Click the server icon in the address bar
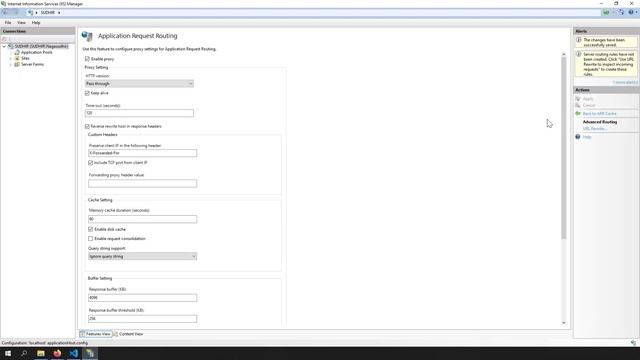The image size is (640, 360). pyautogui.click(x=31, y=13)
